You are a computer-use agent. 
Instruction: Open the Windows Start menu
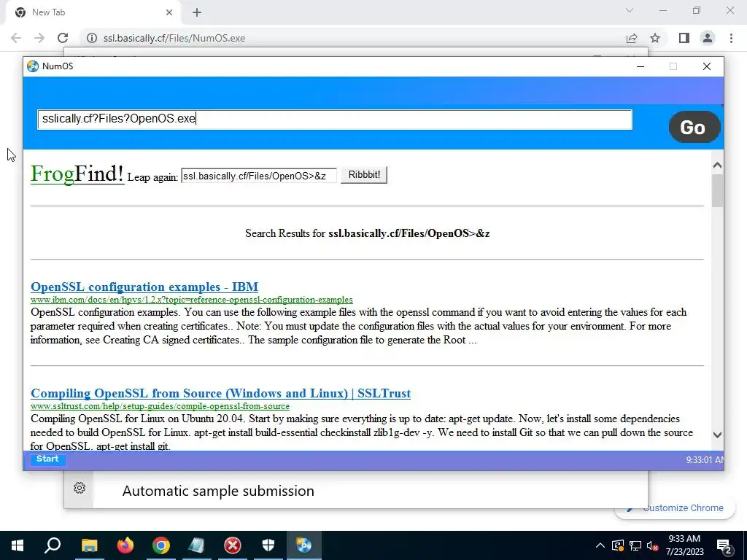[x=18, y=545]
